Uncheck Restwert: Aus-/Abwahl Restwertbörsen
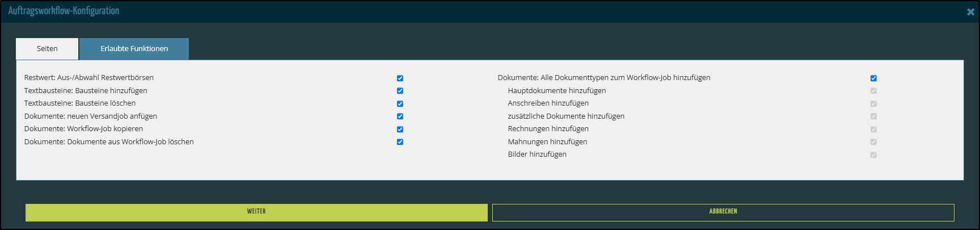 click(400, 78)
